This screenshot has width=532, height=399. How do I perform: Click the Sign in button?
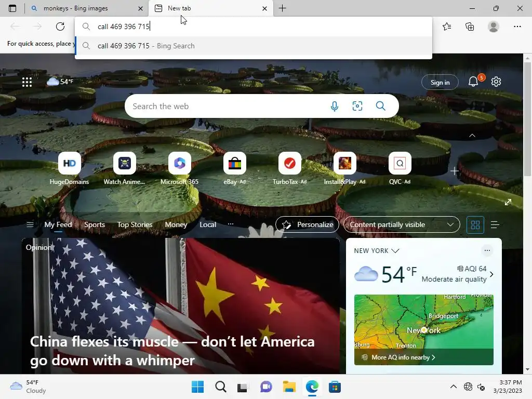(440, 82)
